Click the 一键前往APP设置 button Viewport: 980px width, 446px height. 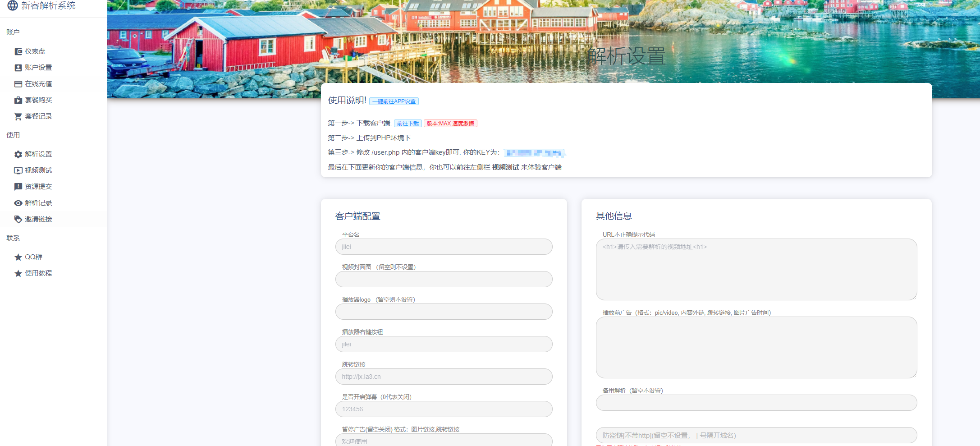(394, 101)
